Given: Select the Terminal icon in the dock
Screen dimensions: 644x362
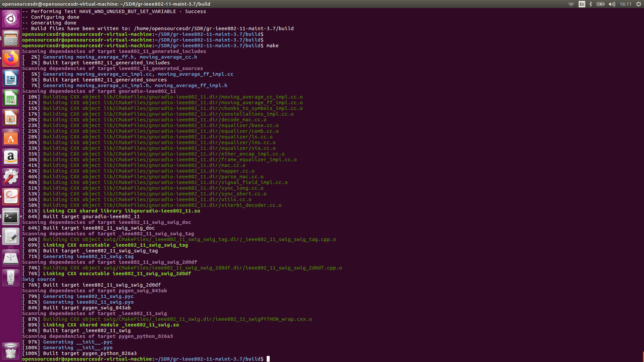Looking at the screenshot, I should [11, 217].
